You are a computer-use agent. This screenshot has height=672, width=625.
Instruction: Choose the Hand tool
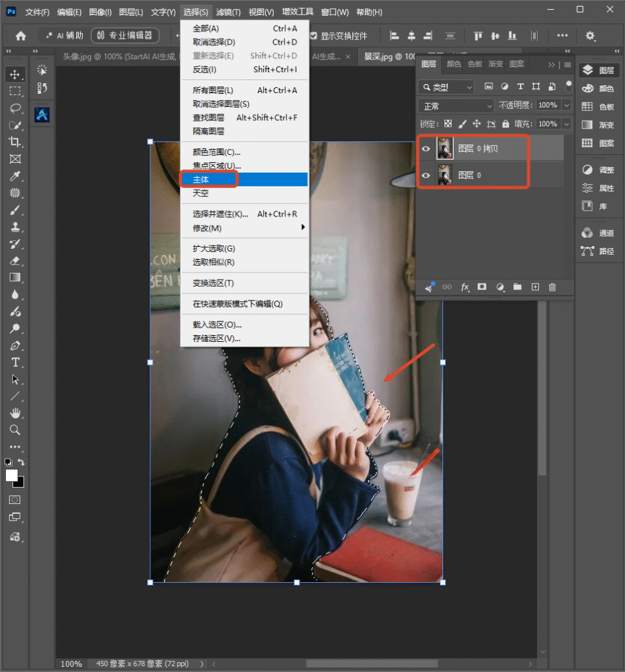[15, 413]
